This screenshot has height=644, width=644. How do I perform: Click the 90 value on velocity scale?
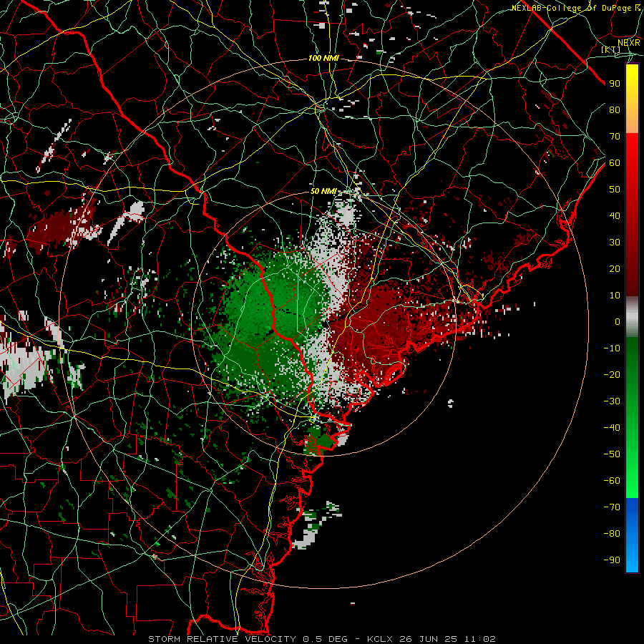615,84
